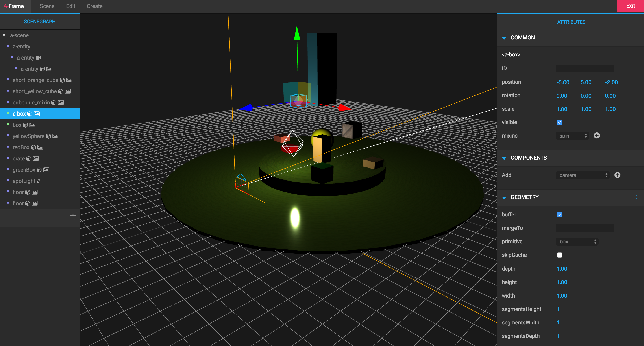This screenshot has width=644, height=346.
Task: Disable the buffer checkbox under GEOMETRY
Action: pos(559,214)
